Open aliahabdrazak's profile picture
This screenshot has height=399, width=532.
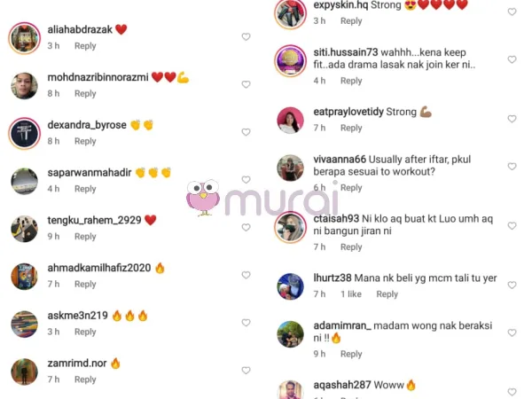tap(25, 38)
